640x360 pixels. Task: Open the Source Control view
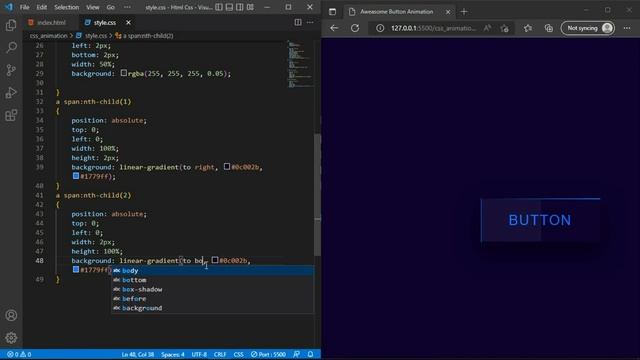[11, 70]
